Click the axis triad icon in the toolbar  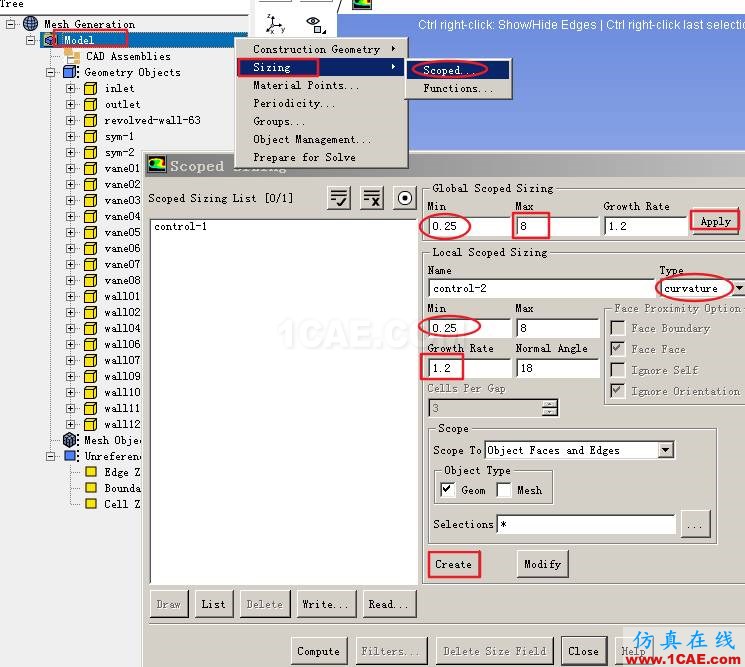click(x=276, y=24)
